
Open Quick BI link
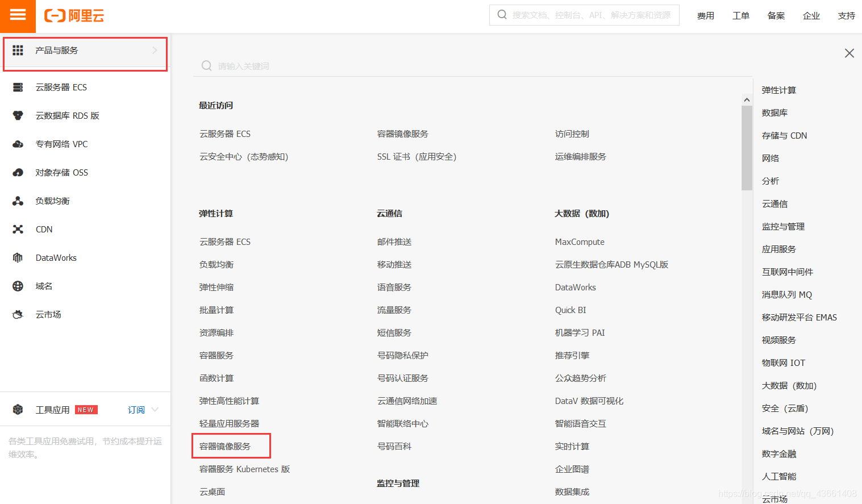click(570, 310)
